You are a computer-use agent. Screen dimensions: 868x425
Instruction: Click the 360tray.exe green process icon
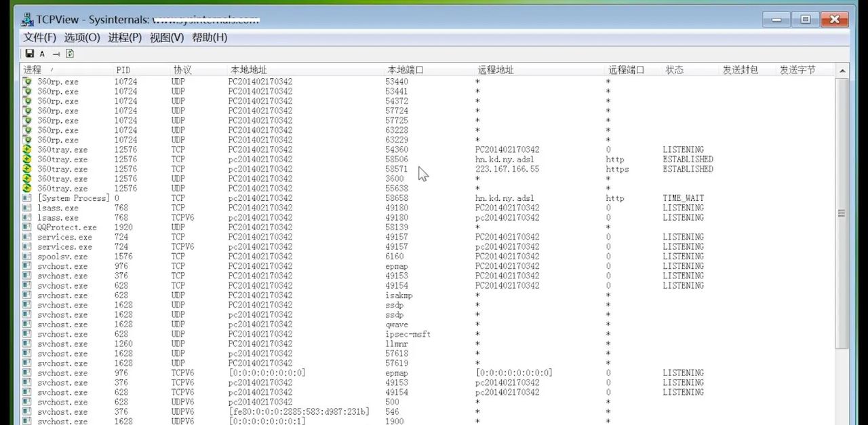pos(26,149)
